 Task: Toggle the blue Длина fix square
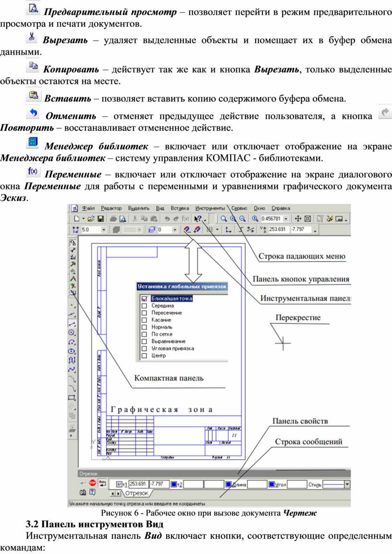(x=229, y=484)
